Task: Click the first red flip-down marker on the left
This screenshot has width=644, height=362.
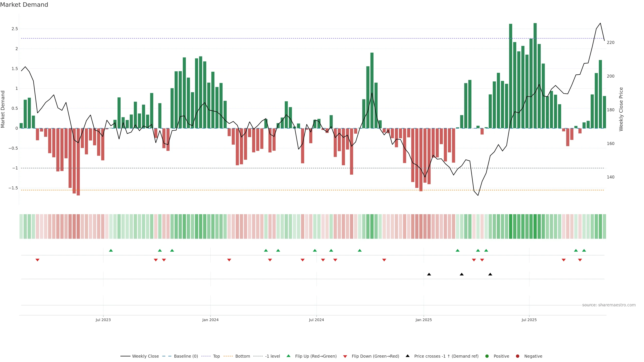Action: coord(38,260)
